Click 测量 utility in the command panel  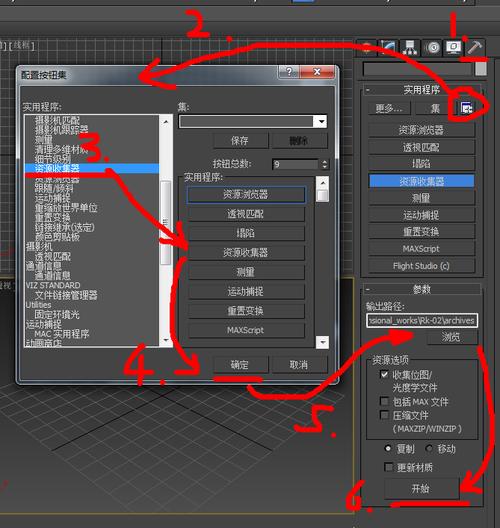422,198
